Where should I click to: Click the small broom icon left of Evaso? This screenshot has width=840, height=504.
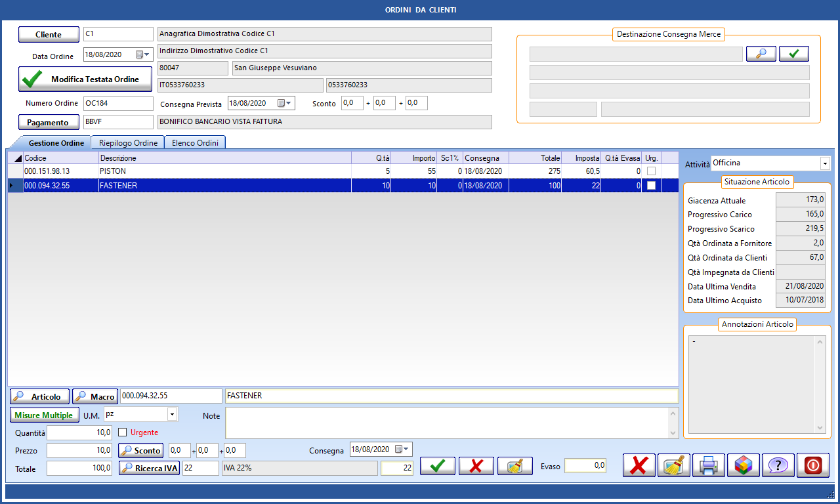(x=514, y=466)
